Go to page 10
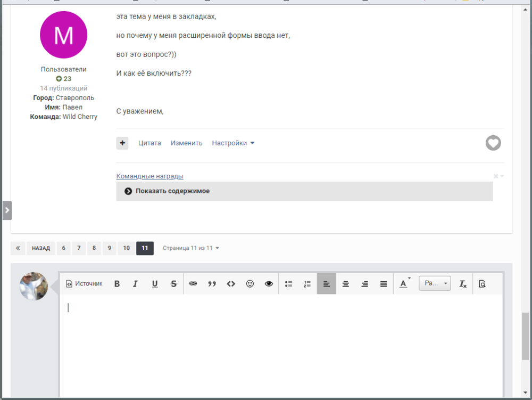Viewport: 532px width, 400px height. pyautogui.click(x=126, y=248)
